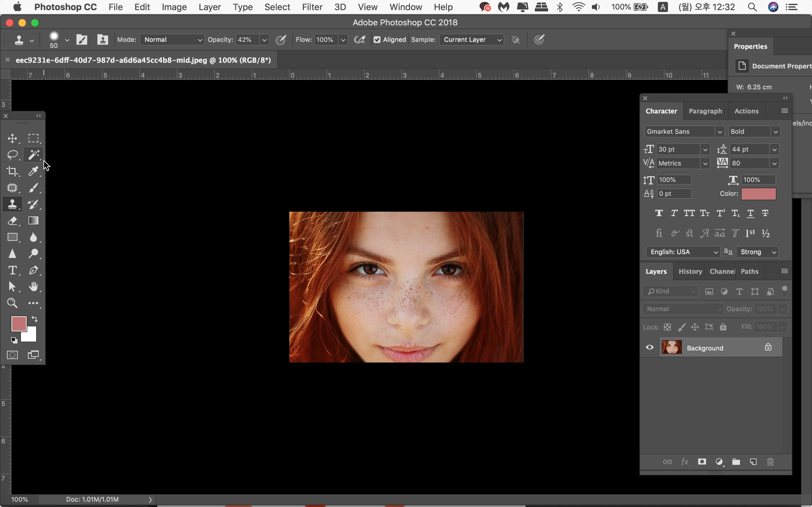
Task: Select the Eyedropper tool
Action: coord(33,171)
